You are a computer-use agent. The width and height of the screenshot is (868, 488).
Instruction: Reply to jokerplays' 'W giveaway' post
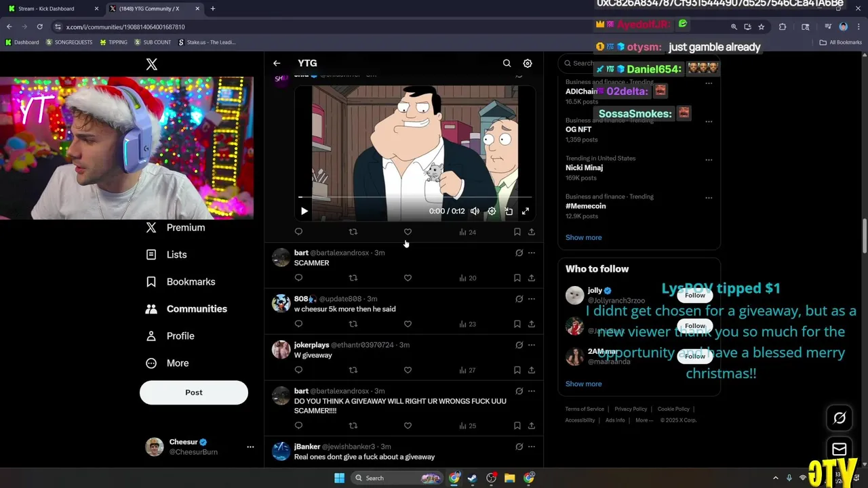point(298,370)
